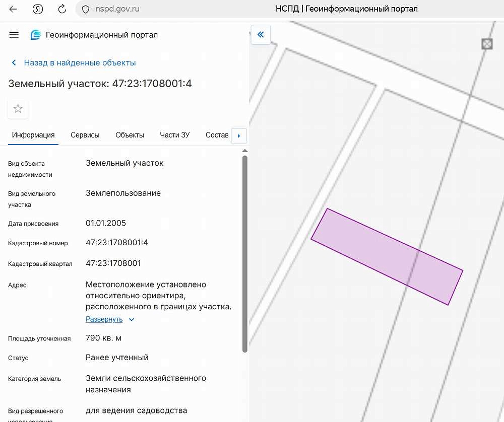Click the site security shield icon

(x=86, y=9)
